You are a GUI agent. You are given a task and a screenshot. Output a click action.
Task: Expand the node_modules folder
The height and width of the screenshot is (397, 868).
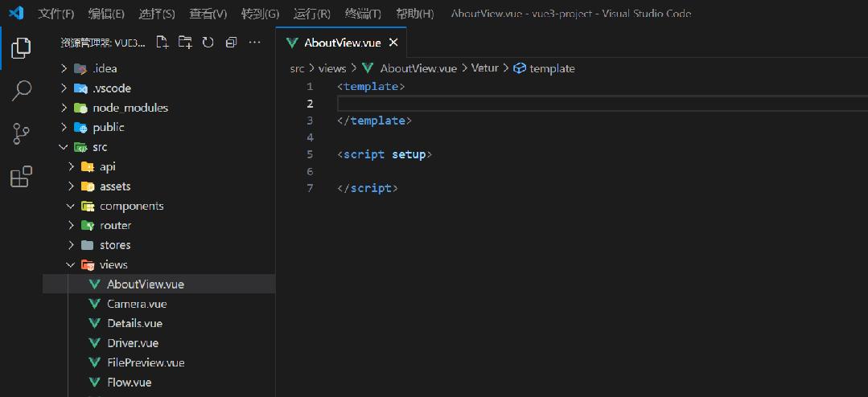click(x=64, y=108)
